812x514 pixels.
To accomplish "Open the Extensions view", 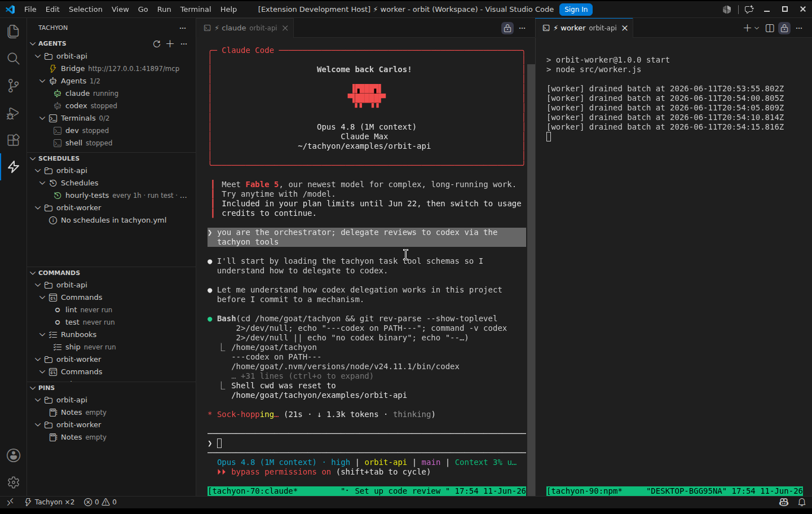I will 13,140.
